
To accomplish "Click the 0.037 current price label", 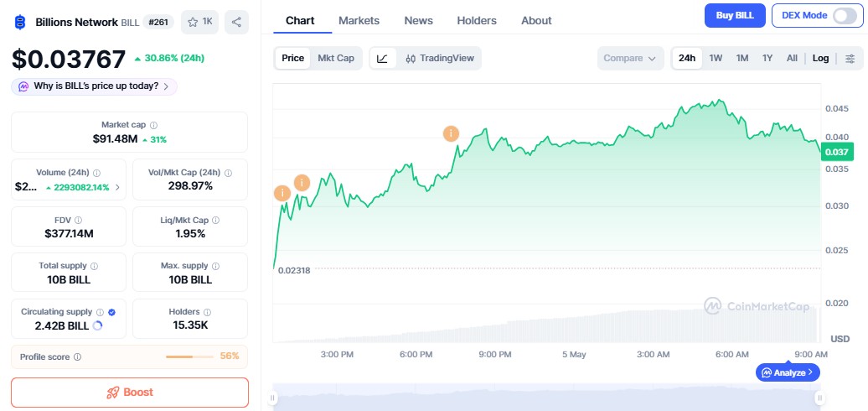I will (836, 152).
